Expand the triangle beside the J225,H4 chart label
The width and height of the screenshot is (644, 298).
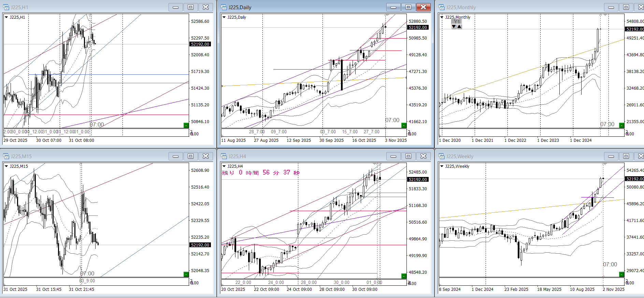[x=224, y=166]
